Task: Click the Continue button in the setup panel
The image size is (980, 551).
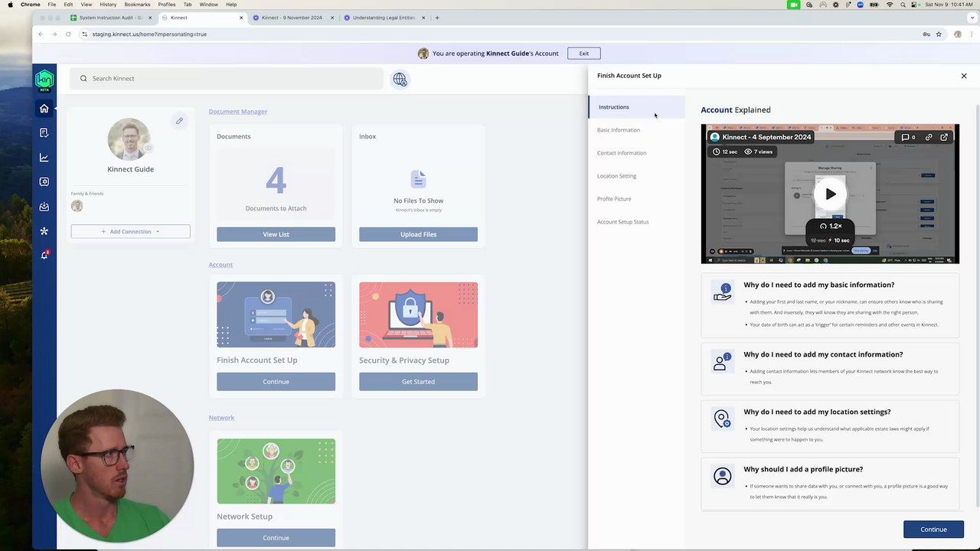Action: click(x=933, y=530)
